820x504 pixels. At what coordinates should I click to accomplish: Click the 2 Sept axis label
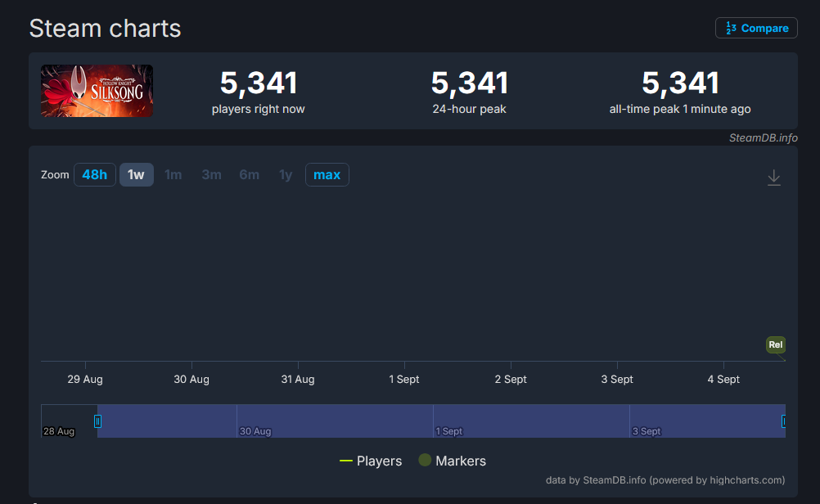511,379
